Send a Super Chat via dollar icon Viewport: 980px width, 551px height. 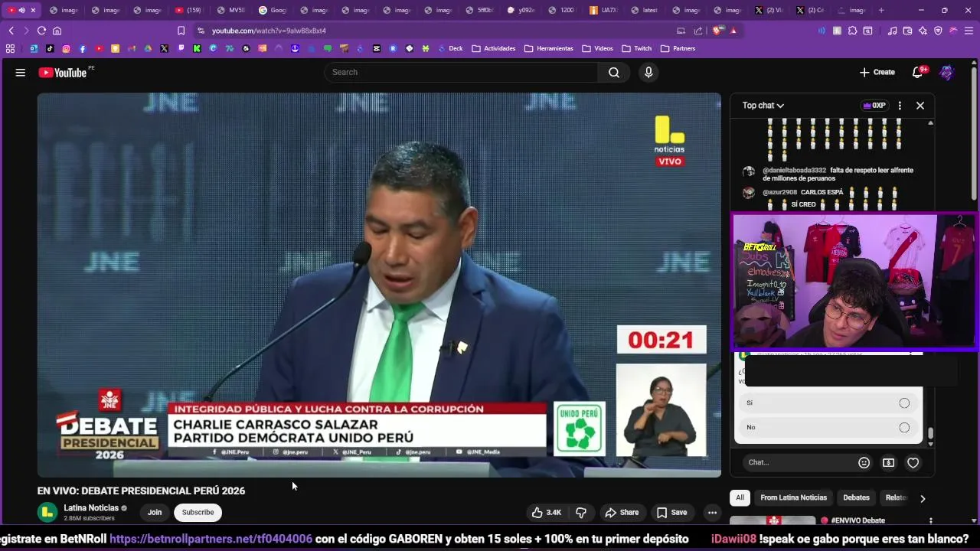(x=888, y=463)
